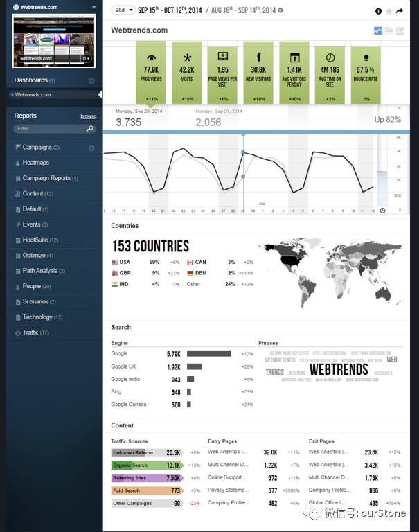The height and width of the screenshot is (532, 419).
Task: Expand the world map with corner icon
Action: click(x=399, y=302)
